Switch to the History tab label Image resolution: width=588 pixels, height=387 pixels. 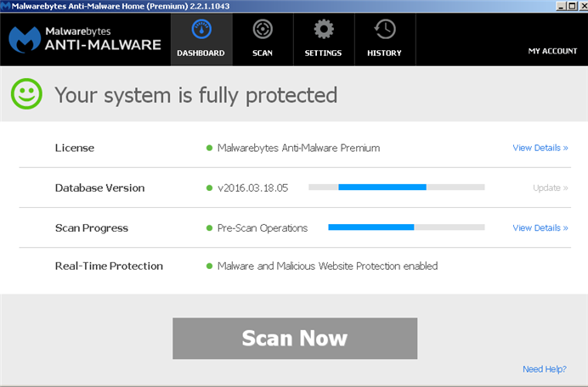pos(384,53)
